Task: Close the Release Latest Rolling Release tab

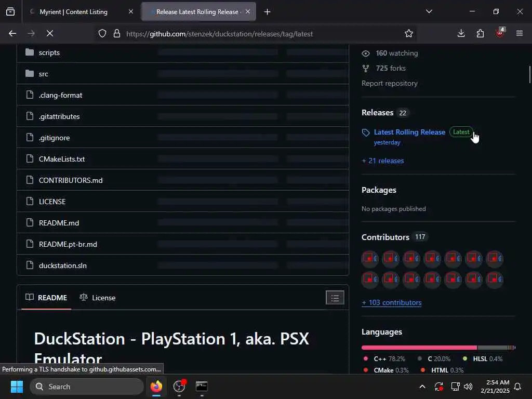Action: (x=248, y=11)
